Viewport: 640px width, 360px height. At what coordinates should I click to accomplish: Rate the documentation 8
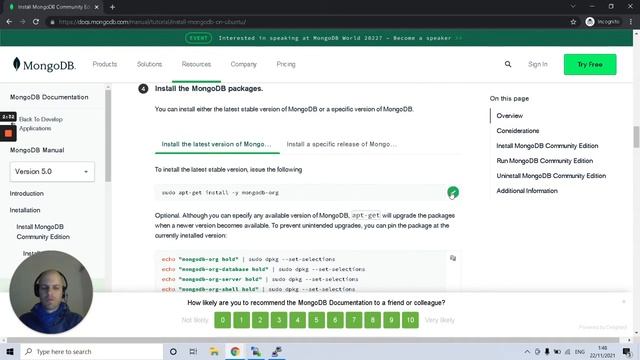[373, 320]
